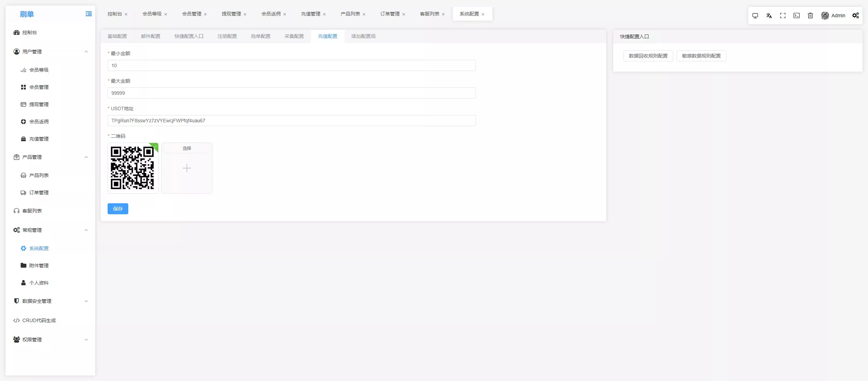868x381 pixels.
Task: Switch to the 会员返佣 page tab
Action: [271, 14]
